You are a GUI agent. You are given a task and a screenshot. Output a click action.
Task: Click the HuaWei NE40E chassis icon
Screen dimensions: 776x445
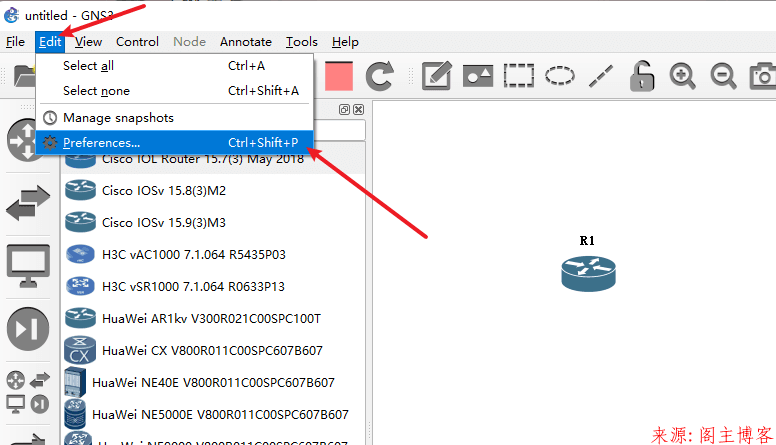[x=75, y=382]
